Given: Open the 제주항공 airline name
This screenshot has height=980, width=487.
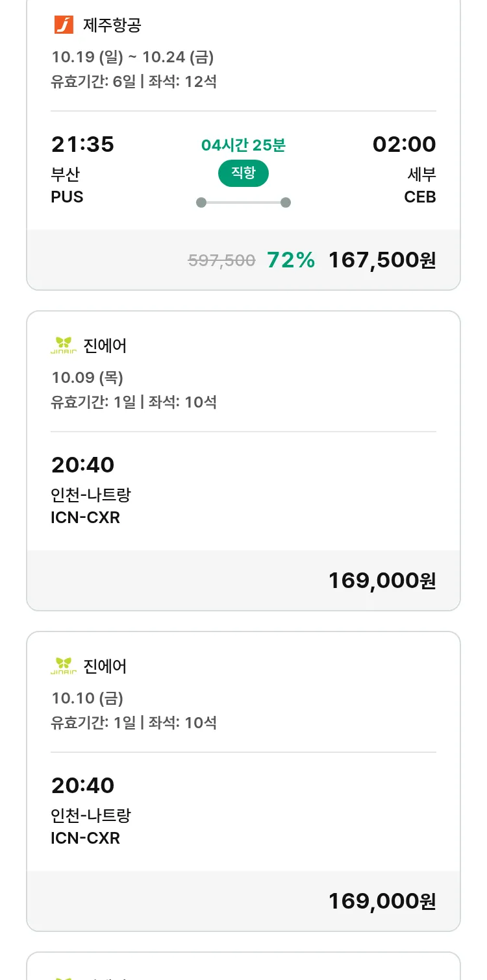Looking at the screenshot, I should click(x=112, y=25).
